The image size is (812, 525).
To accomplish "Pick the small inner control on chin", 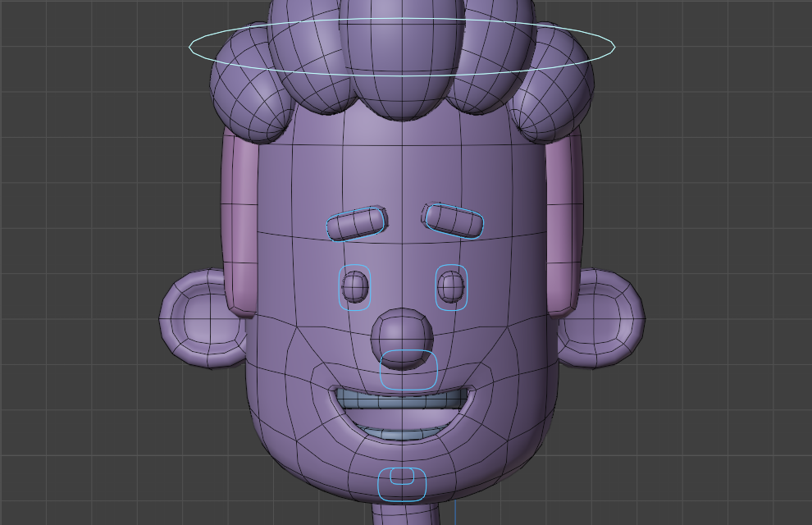I will click(x=402, y=476).
